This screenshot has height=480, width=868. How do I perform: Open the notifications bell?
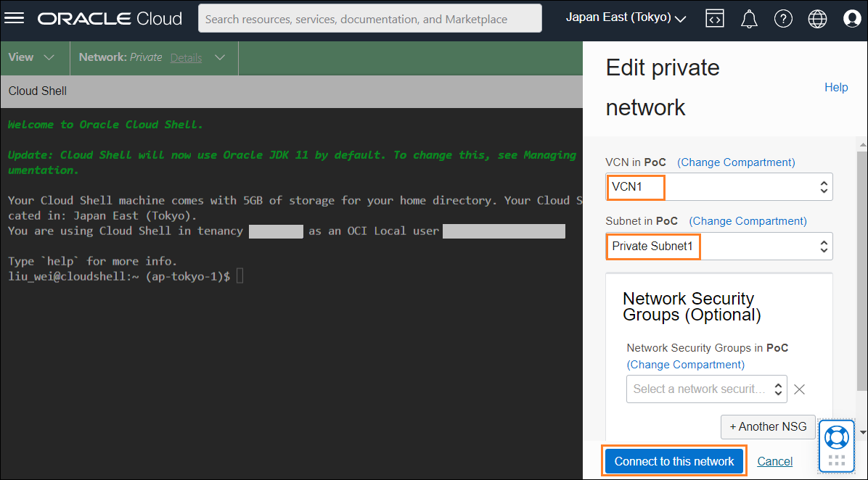coord(749,17)
